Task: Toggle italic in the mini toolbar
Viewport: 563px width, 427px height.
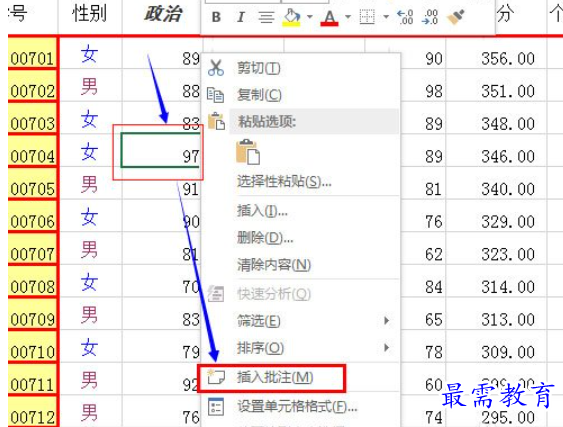Action: [241, 17]
